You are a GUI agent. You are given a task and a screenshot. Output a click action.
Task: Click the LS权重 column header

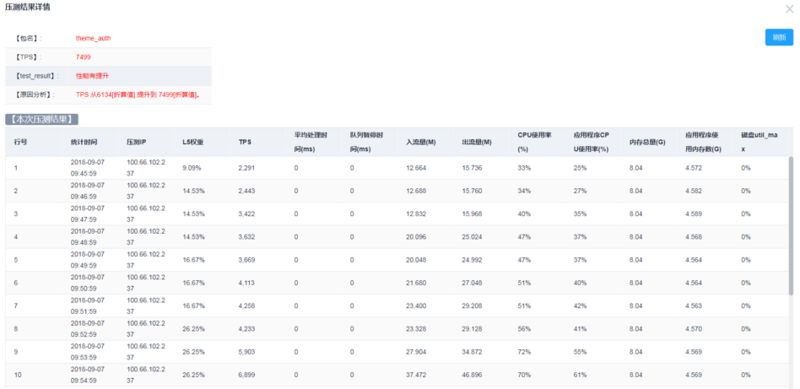(193, 142)
